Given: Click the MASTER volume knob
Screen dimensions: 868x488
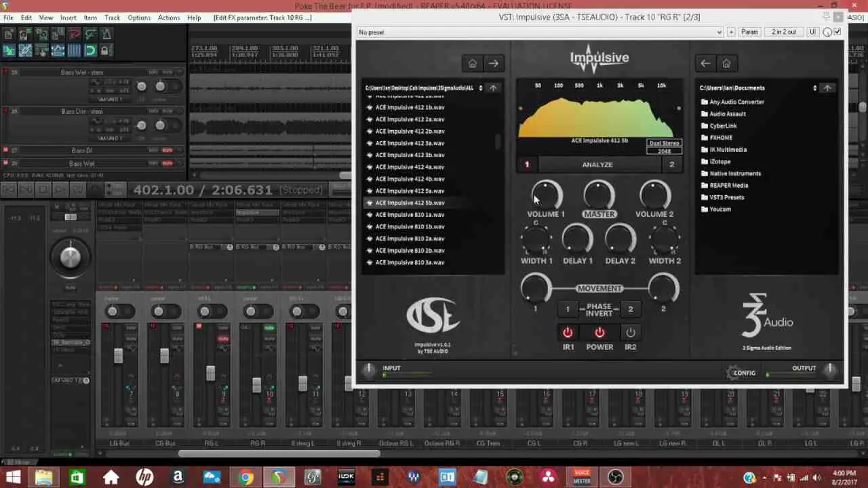Looking at the screenshot, I should 599,195.
